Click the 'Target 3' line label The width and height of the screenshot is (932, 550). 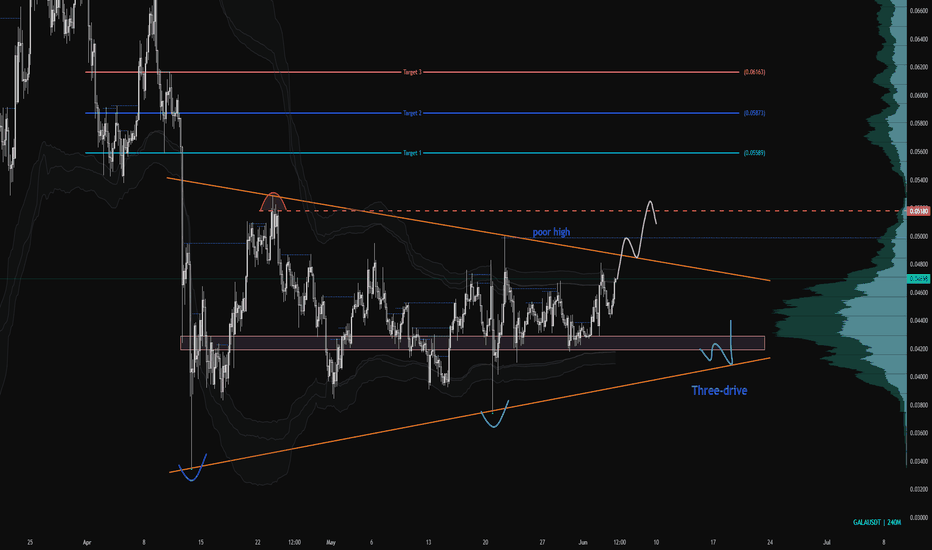click(412, 72)
